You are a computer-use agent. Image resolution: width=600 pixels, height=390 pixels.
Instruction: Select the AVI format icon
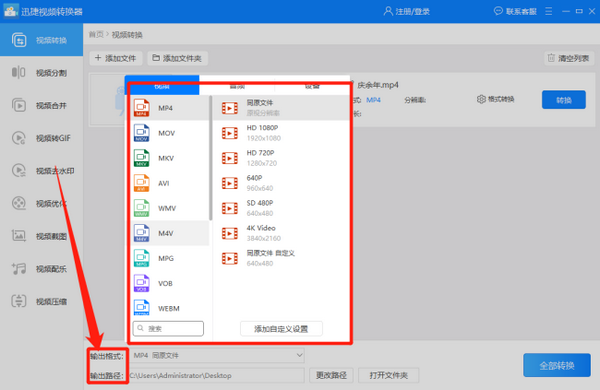[x=142, y=183]
